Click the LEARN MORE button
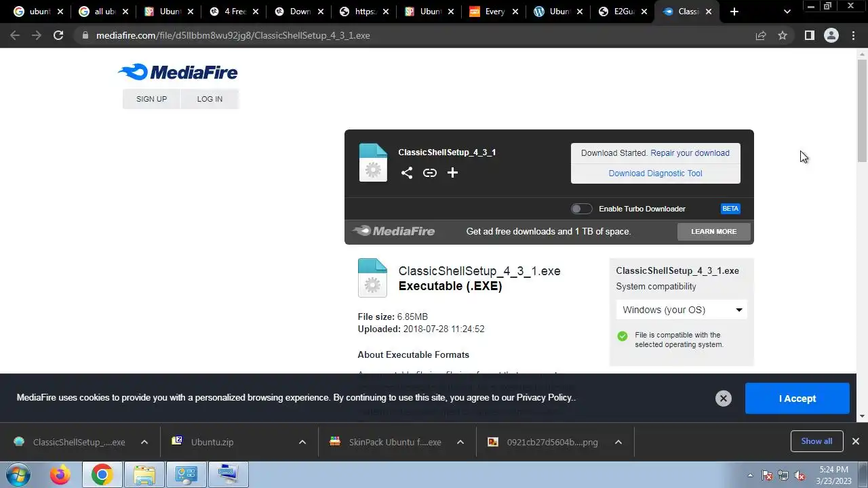The image size is (868, 488). click(x=713, y=231)
